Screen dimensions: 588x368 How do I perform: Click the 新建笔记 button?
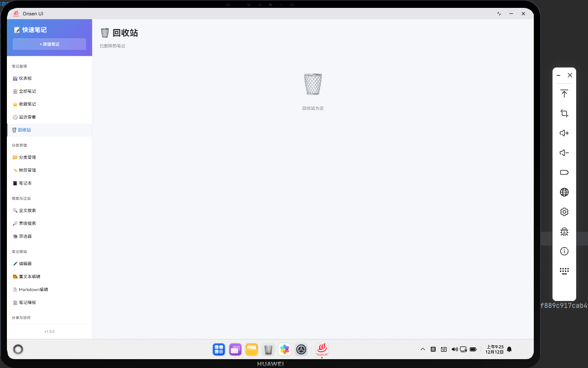click(49, 44)
